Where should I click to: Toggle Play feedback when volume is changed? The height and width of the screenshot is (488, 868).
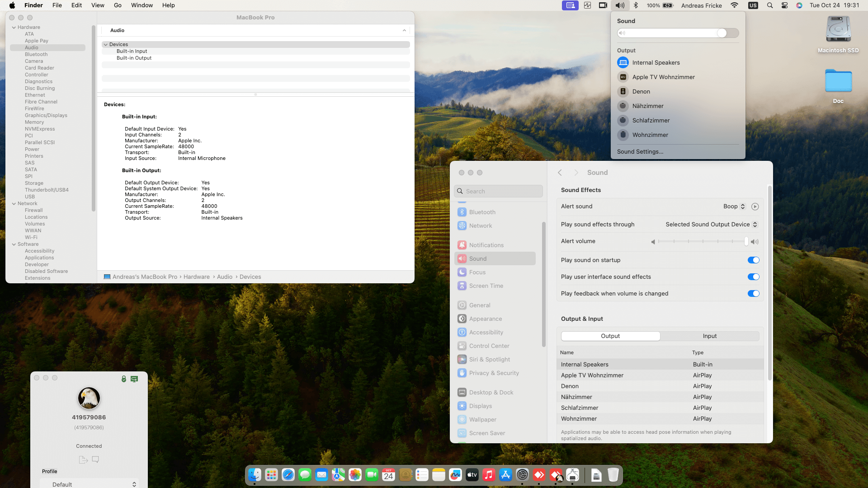click(x=753, y=294)
